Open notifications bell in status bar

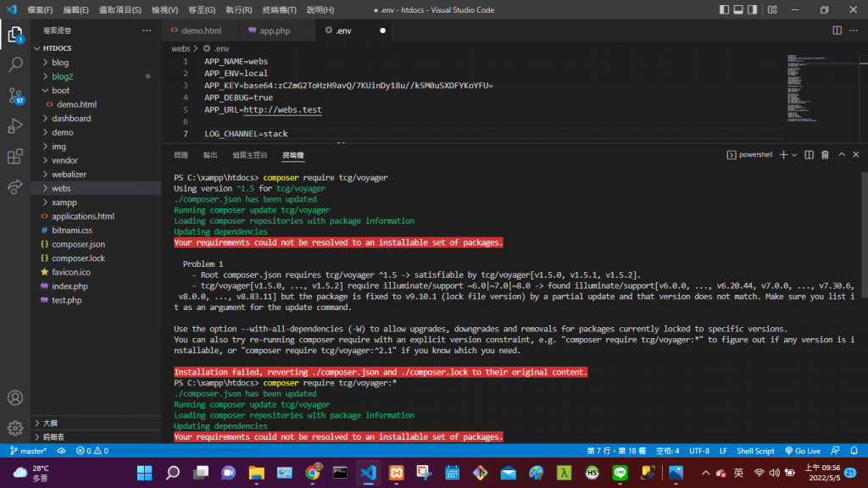click(854, 451)
